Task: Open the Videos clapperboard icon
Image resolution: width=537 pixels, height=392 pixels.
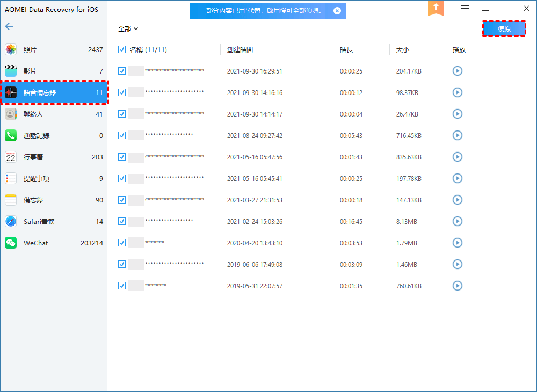Action: [x=11, y=71]
